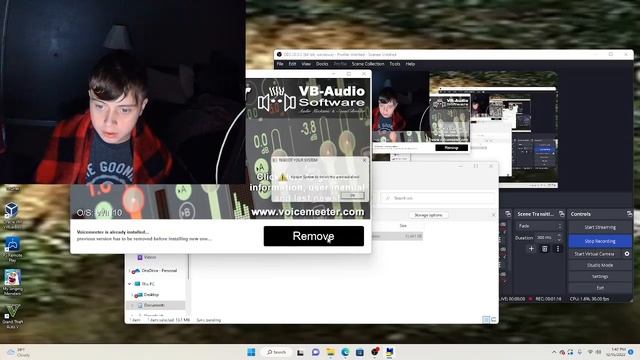
Task: Click Start Streaming in OBS Controls
Action: click(600, 227)
